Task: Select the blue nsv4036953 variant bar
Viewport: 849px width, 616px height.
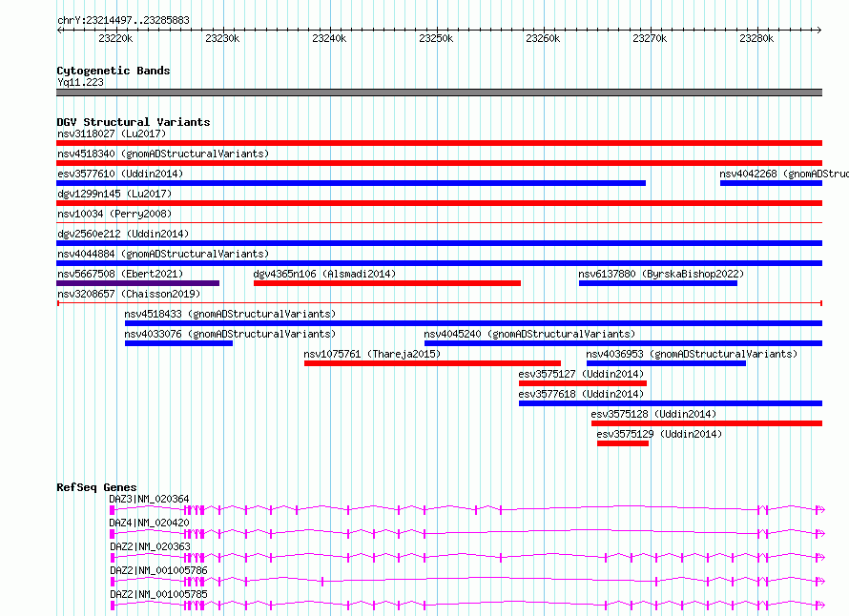Action: pos(666,363)
